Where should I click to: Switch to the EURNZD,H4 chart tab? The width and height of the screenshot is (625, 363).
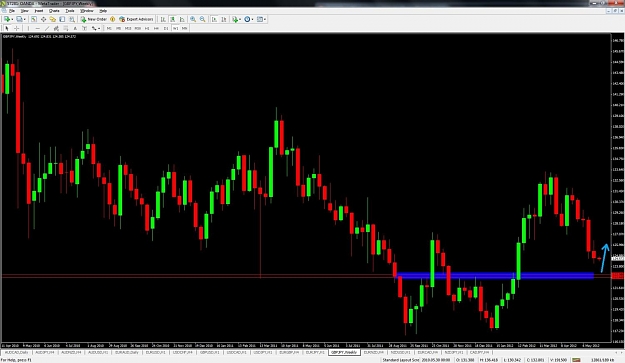(x=373, y=353)
